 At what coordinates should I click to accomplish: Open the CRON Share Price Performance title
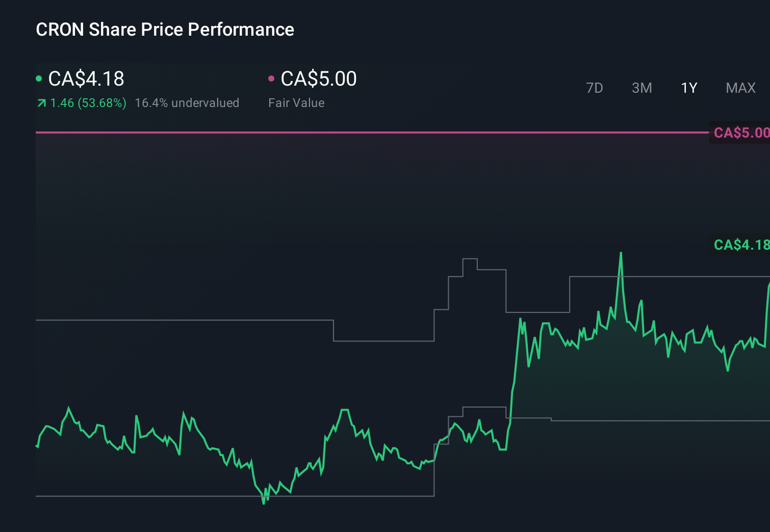pos(164,30)
